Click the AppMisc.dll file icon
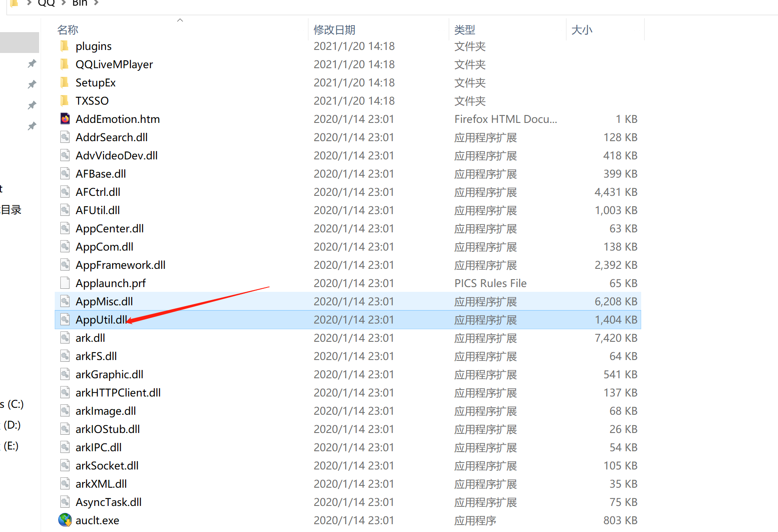 [x=65, y=301]
